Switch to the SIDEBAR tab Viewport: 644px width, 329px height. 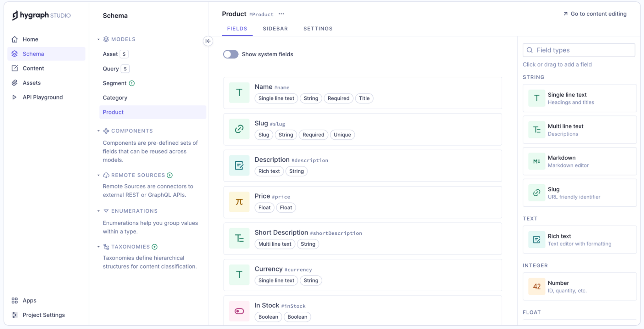(275, 28)
